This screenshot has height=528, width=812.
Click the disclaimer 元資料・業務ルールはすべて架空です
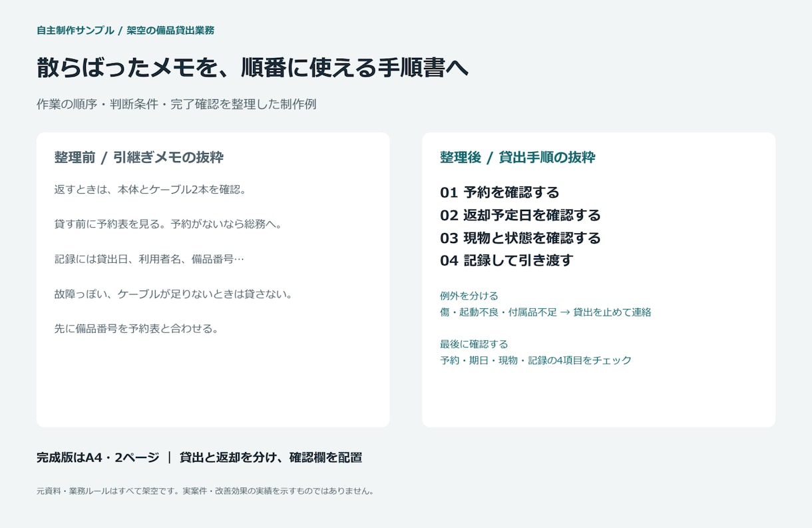tap(108, 491)
